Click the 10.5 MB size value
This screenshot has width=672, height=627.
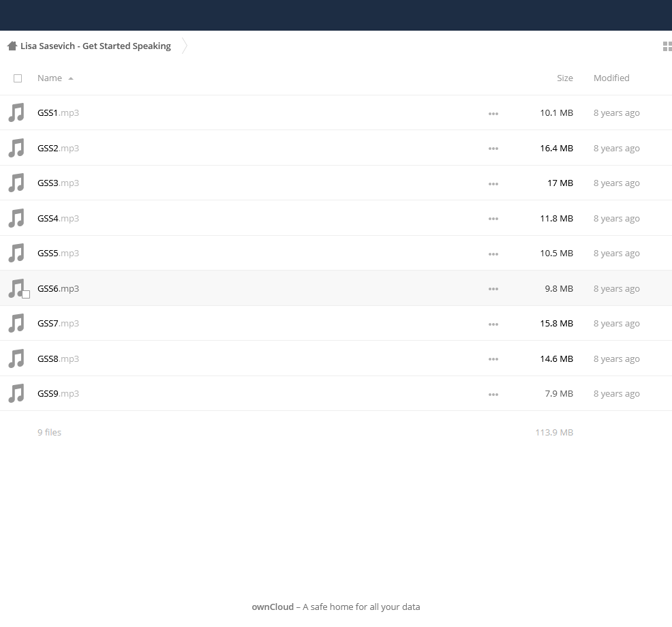(x=556, y=253)
